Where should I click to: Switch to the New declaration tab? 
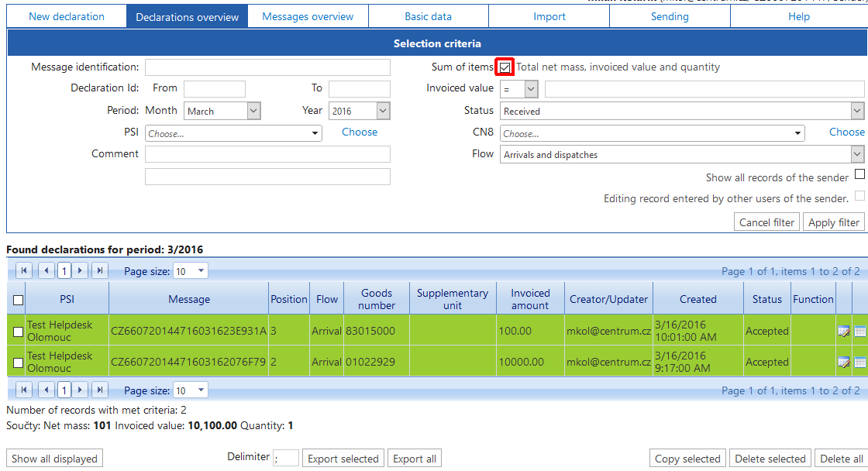point(67,16)
